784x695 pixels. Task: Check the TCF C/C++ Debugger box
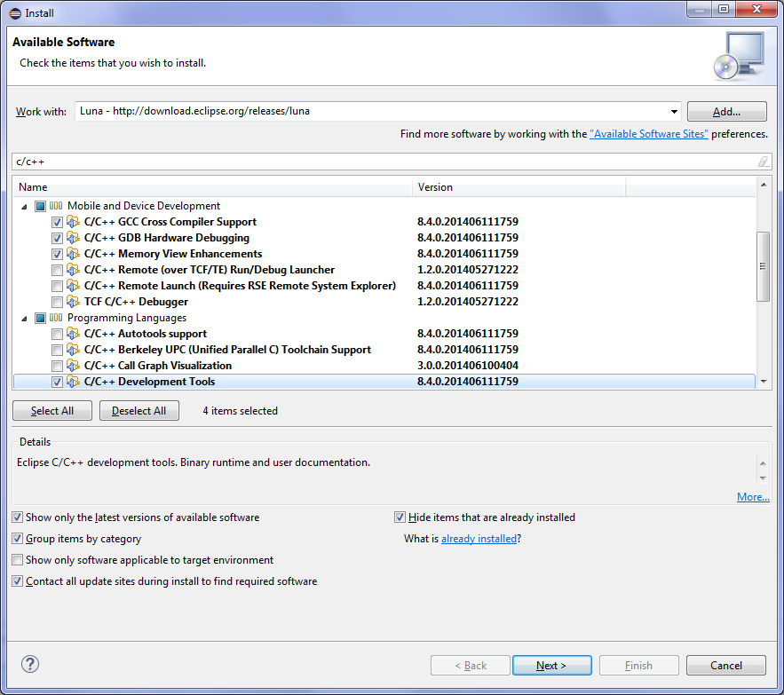57,302
